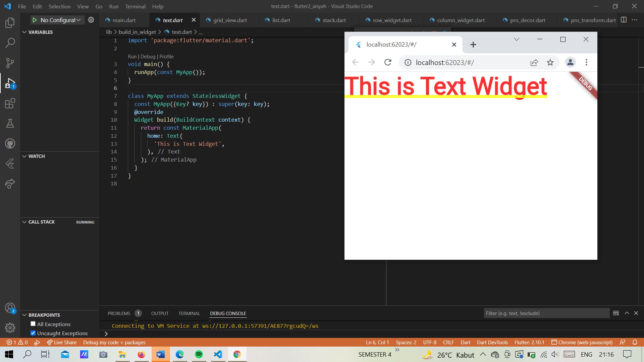This screenshot has height=362, width=644.
Task: Switch to the grid_view.dart tab
Action: (x=230, y=20)
